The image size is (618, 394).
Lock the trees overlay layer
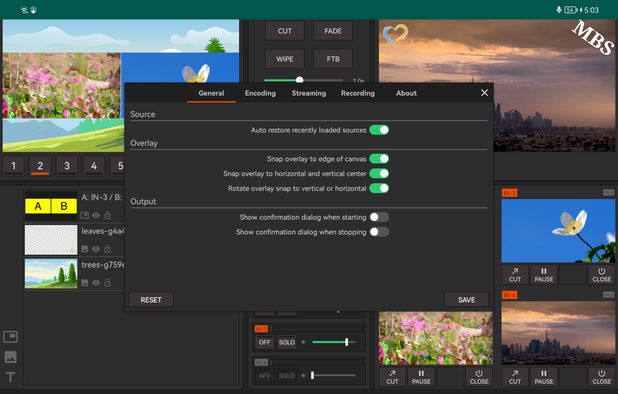(107, 282)
